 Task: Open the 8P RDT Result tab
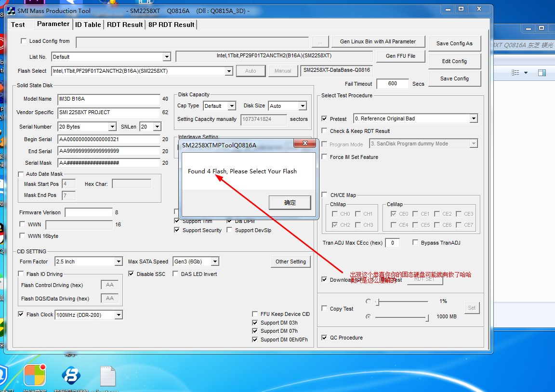tap(172, 25)
